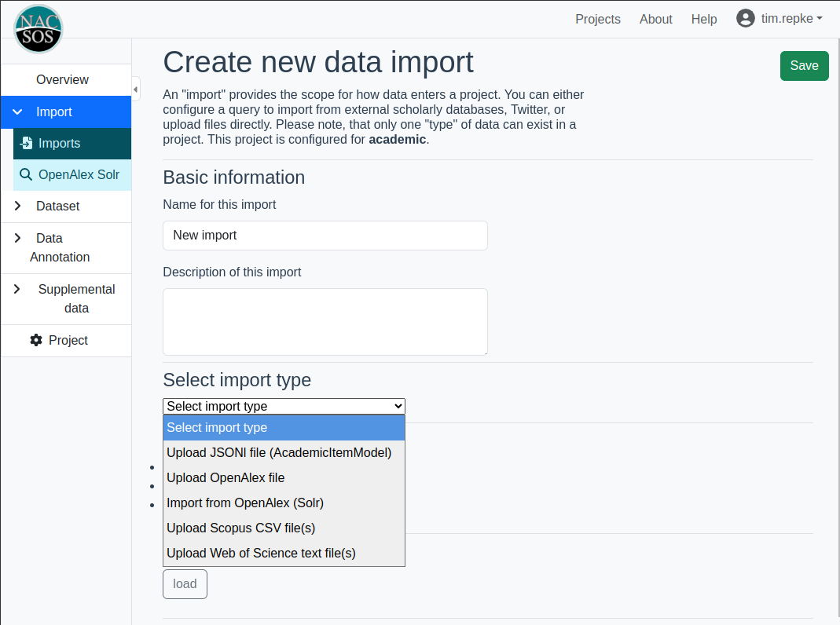Focus the Name for this import field
The width and height of the screenshot is (840, 625).
point(325,236)
